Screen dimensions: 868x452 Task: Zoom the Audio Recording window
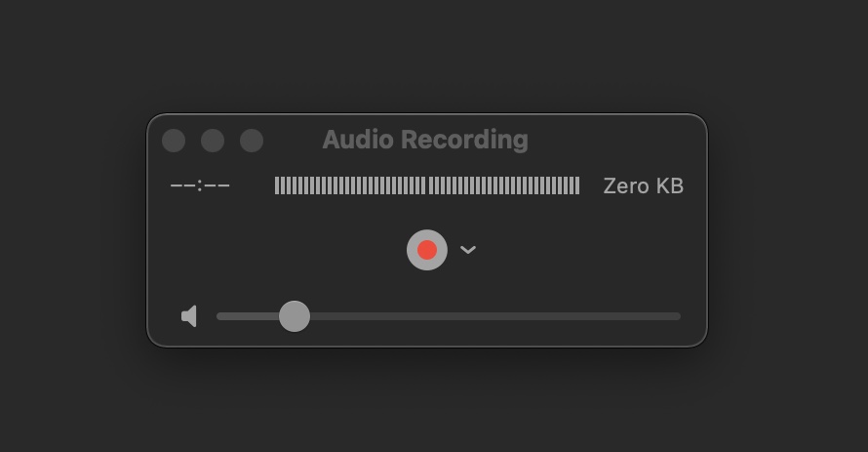pos(252,141)
